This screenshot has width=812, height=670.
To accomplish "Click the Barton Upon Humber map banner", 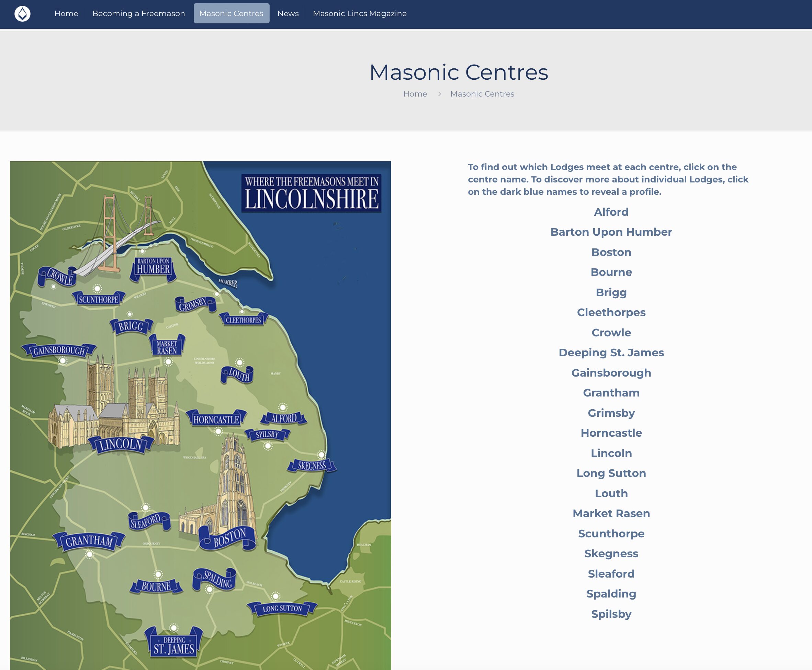I will coord(153,267).
